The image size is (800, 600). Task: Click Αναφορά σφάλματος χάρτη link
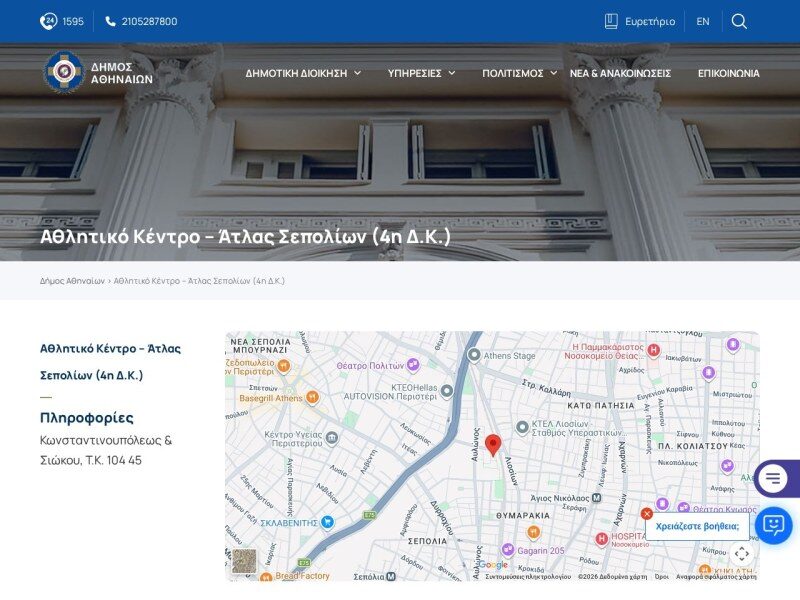(716, 577)
